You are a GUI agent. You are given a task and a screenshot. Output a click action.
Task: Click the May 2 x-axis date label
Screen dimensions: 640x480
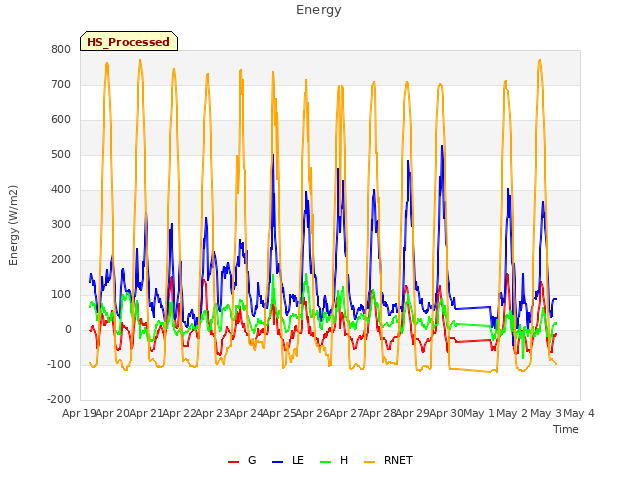513,413
